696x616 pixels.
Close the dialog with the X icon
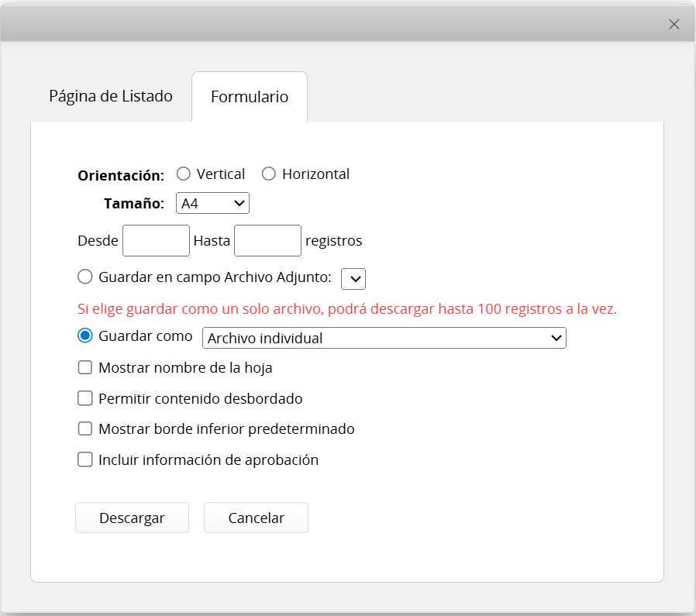[x=674, y=24]
